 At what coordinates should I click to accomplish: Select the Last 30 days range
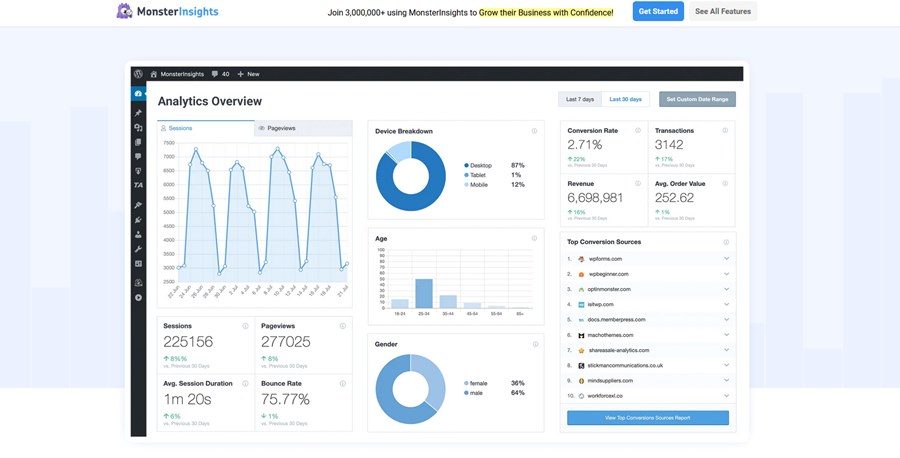coord(626,99)
